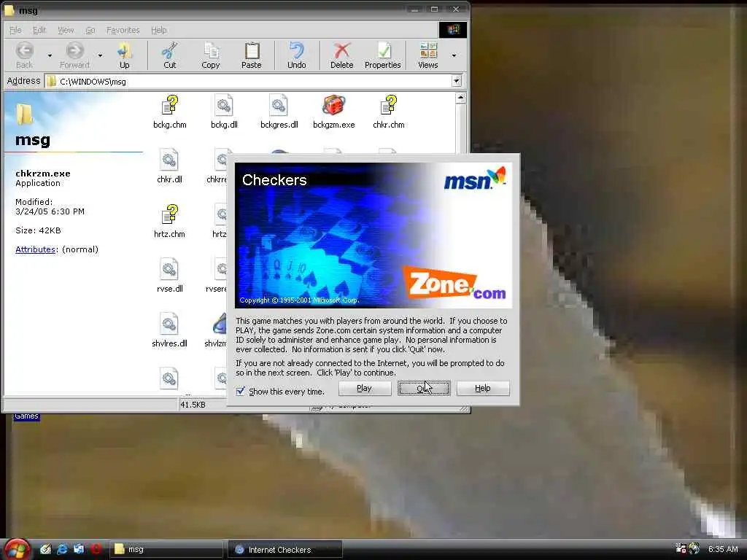The width and height of the screenshot is (747, 560).
Task: Select the bckgzm.exe dice icon
Action: 334,105
